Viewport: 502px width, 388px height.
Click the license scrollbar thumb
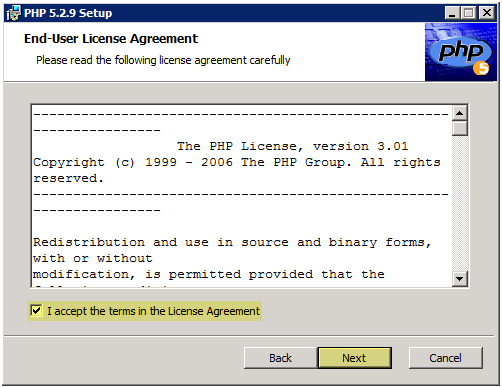click(460, 128)
